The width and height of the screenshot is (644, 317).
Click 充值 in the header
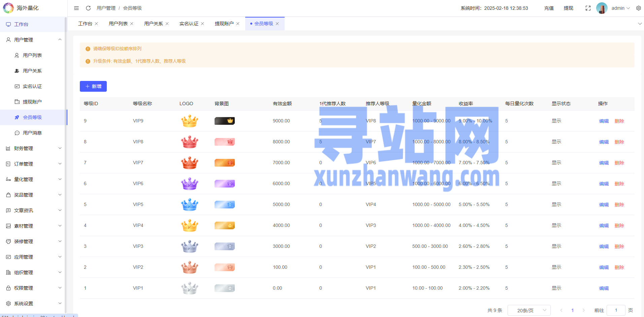coord(549,8)
